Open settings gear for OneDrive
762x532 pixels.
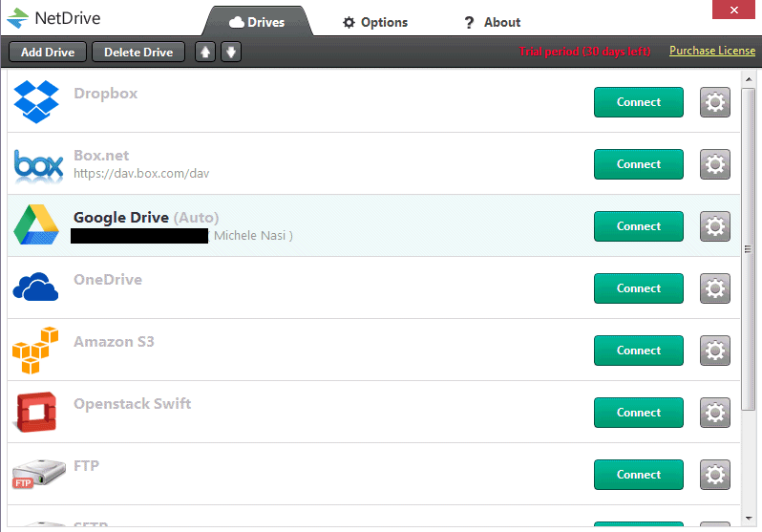point(715,288)
